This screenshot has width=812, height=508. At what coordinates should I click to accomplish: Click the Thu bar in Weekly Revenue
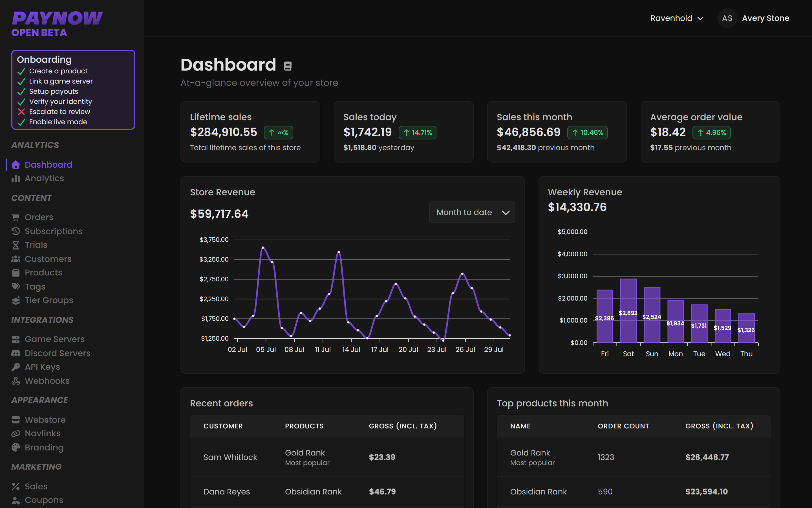746,328
